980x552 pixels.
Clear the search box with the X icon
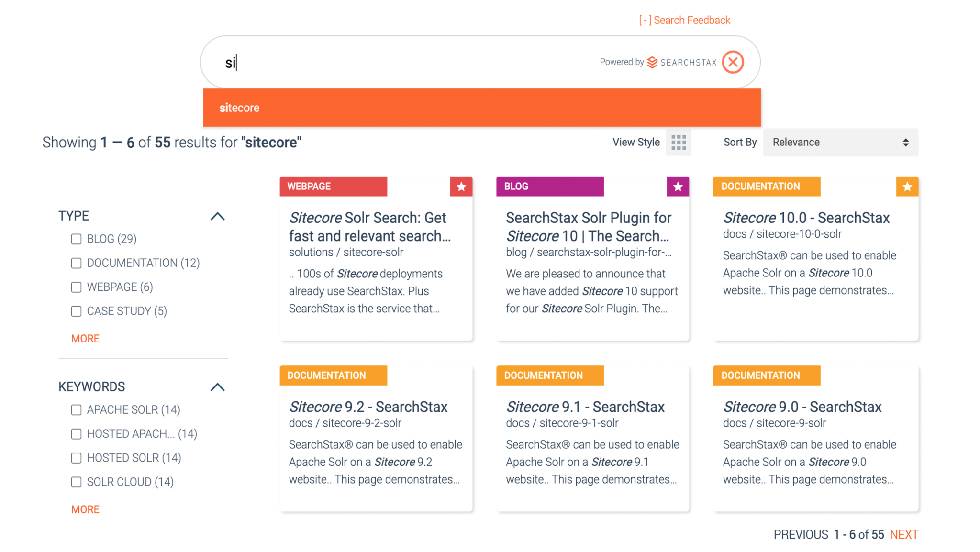(733, 62)
